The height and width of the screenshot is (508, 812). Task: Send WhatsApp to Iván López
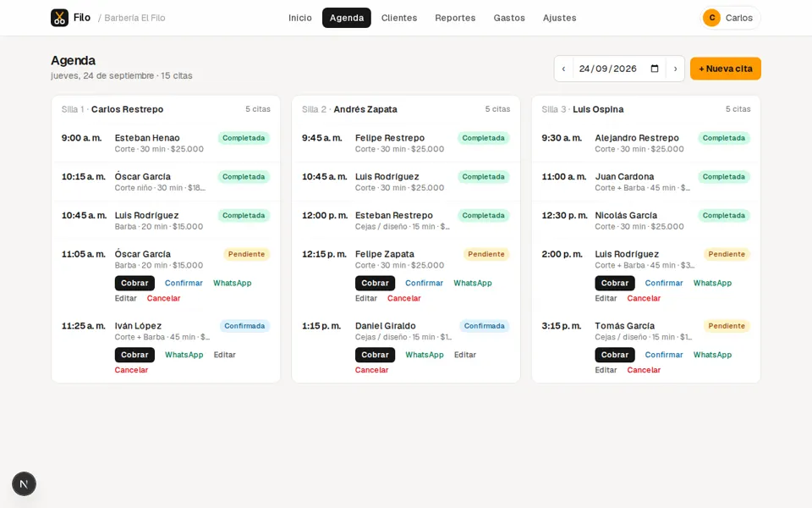[x=184, y=355]
